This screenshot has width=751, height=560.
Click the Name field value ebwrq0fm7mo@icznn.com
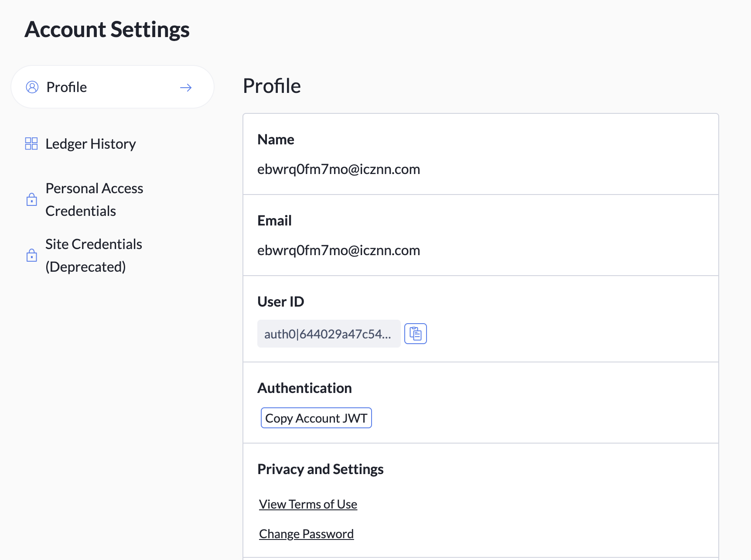(338, 169)
